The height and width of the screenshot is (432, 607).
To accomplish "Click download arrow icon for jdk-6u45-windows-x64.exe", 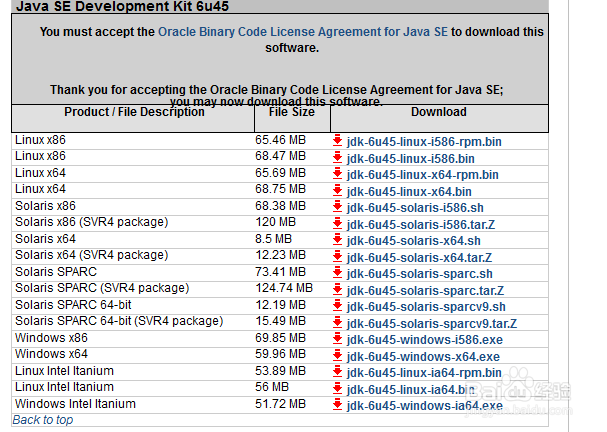I will point(338,355).
